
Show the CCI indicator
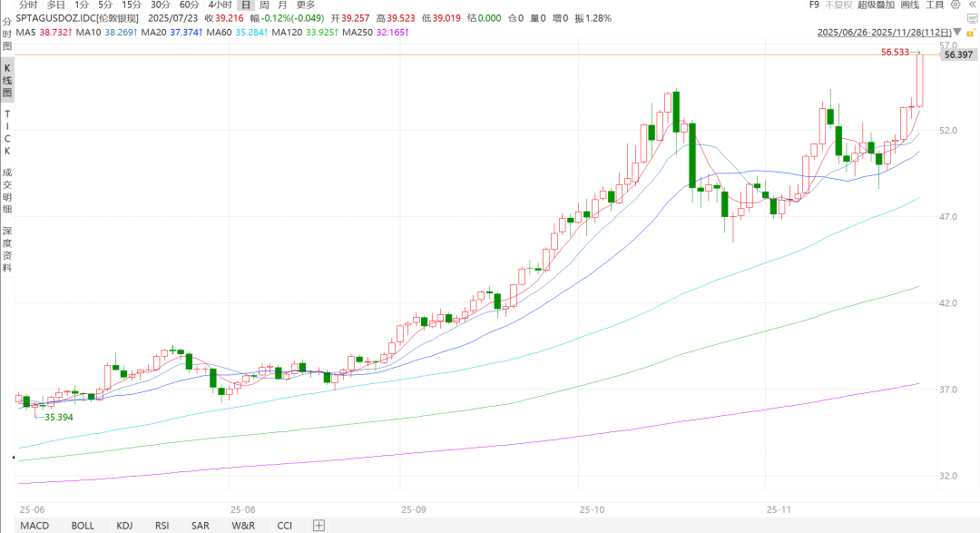point(284,526)
